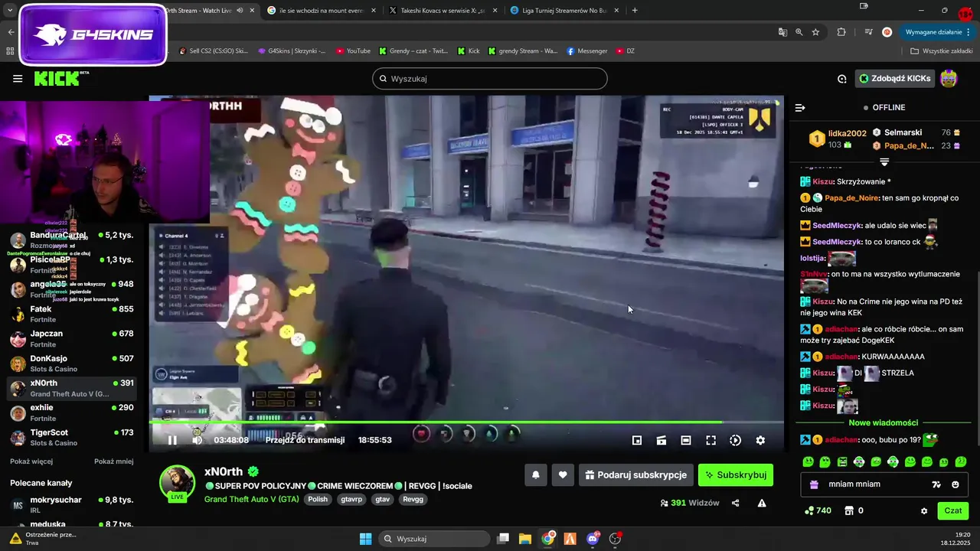Viewport: 980px width, 551px height.
Task: Click the Grand Theft Auto V (GTA) category link
Action: pyautogui.click(x=252, y=499)
